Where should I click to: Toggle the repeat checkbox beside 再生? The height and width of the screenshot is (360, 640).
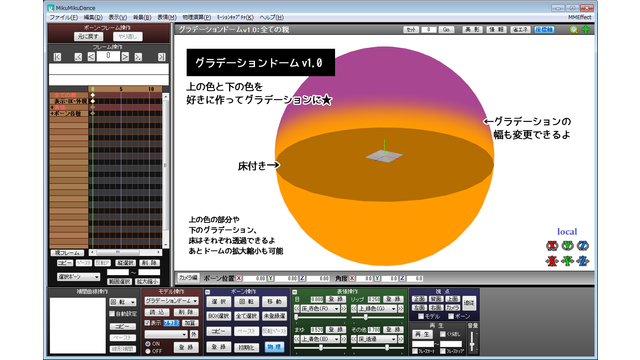pyautogui.click(x=442, y=334)
